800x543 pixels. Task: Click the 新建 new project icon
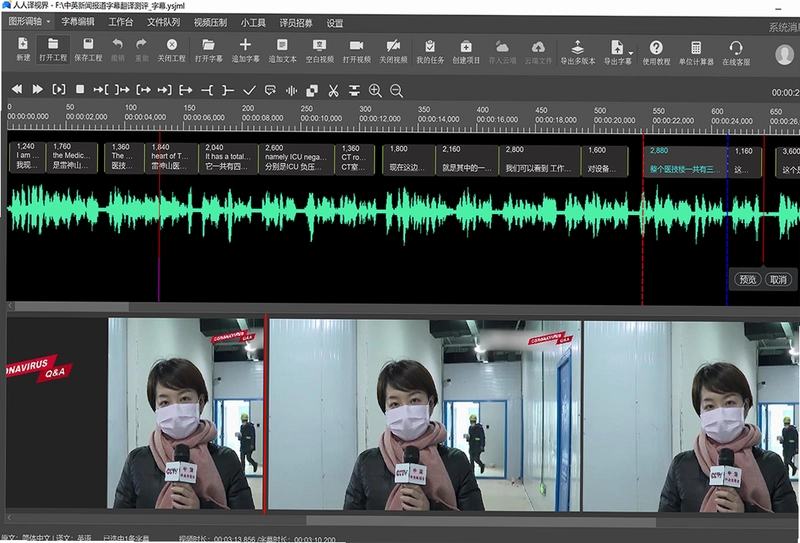point(23,50)
